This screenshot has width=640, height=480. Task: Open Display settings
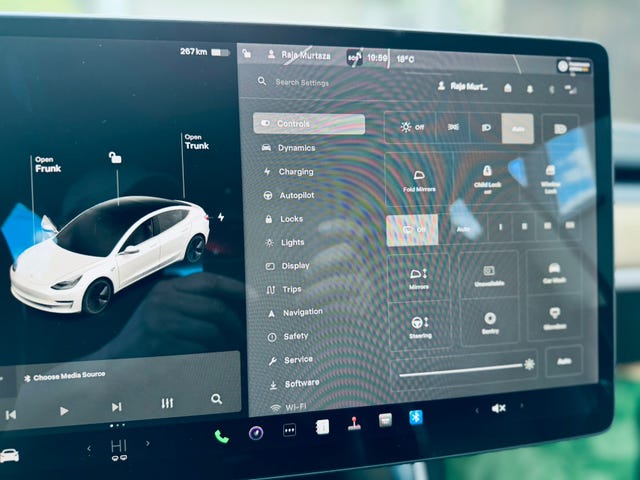coord(288,266)
